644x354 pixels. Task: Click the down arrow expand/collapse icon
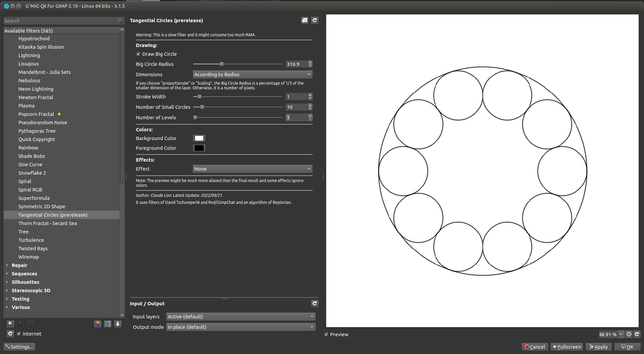(118, 324)
